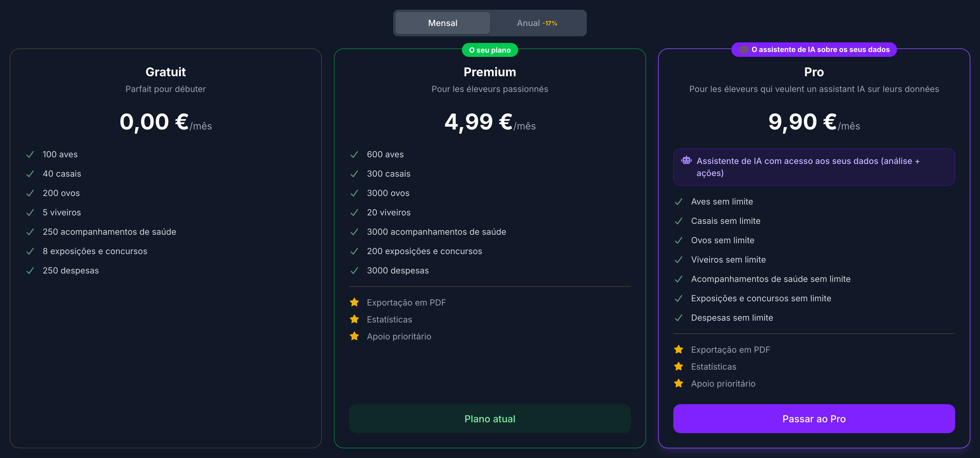Click checkmark beside 100 aves
This screenshot has height=458, width=980.
point(30,155)
